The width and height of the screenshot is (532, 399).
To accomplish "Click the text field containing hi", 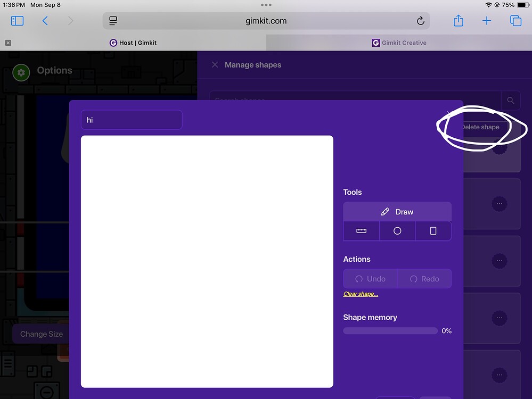I will pos(131,120).
